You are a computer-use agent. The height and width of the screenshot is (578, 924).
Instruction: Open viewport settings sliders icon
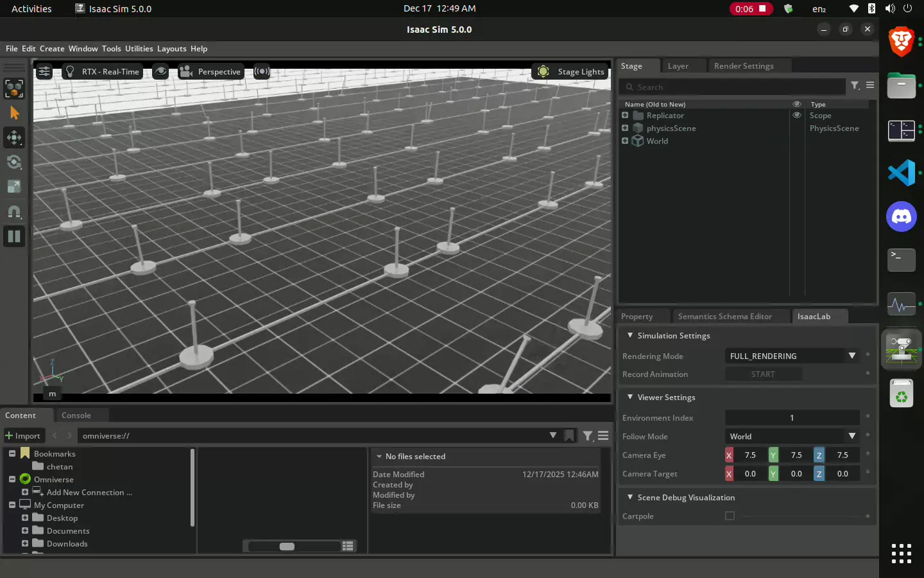[x=44, y=72]
